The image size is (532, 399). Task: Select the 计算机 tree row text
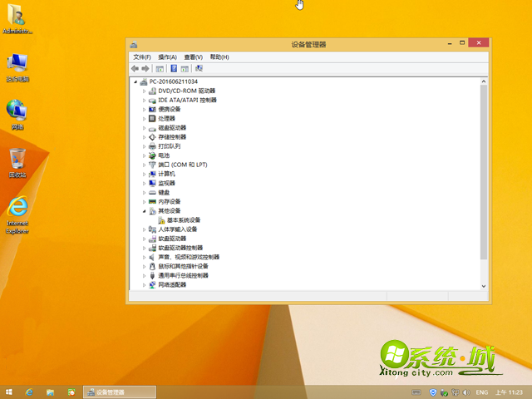pos(166,174)
